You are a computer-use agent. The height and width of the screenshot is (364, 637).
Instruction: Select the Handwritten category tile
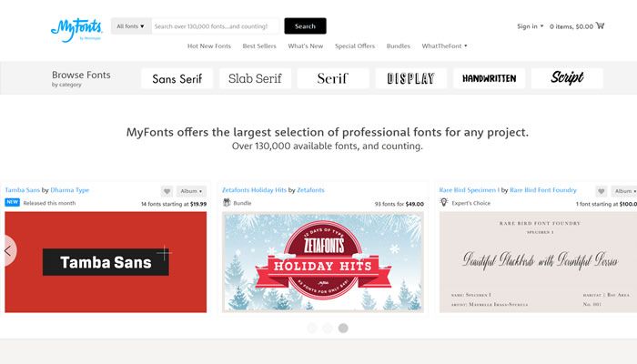(489, 78)
